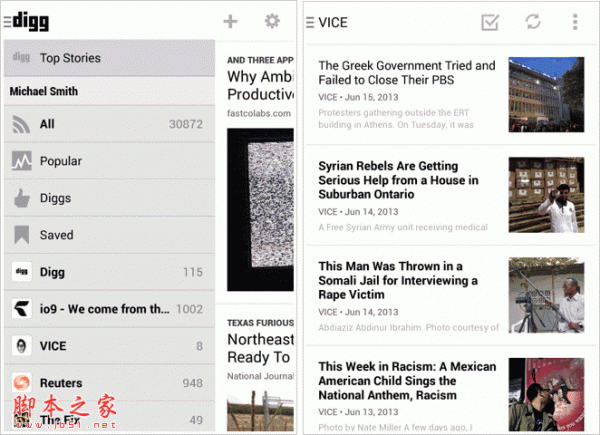Click the chart icon beside Popular
Image resolution: width=600 pixels, height=435 pixels.
tap(21, 161)
